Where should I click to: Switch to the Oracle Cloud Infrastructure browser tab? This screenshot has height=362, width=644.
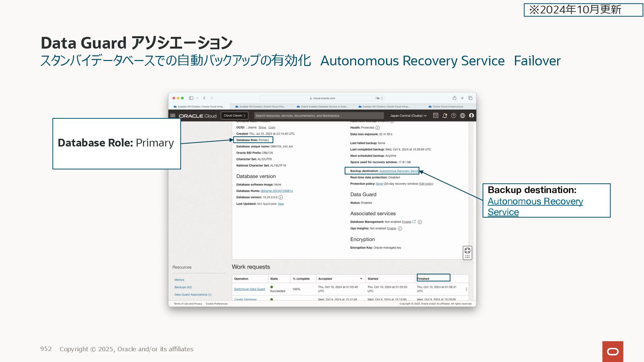tap(446, 107)
